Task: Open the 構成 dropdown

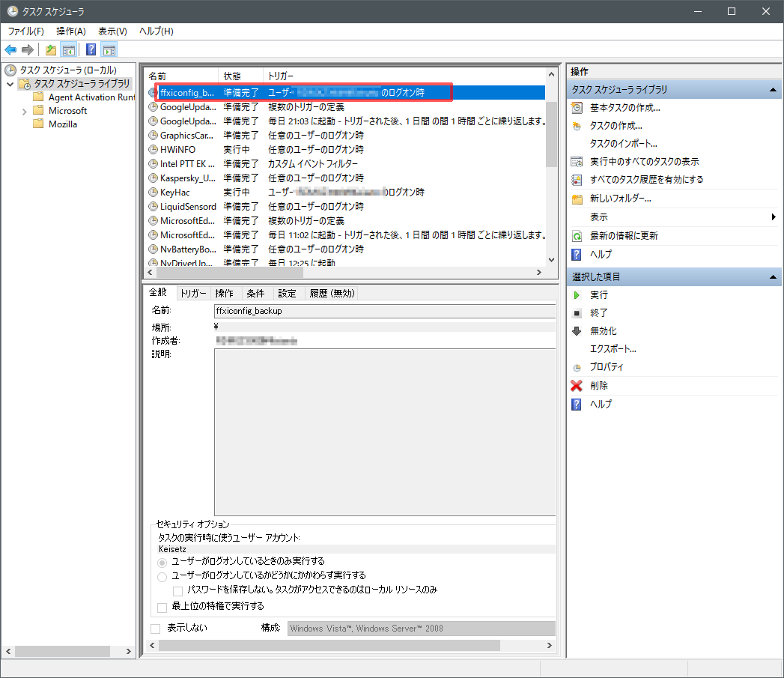Action: pos(421,629)
